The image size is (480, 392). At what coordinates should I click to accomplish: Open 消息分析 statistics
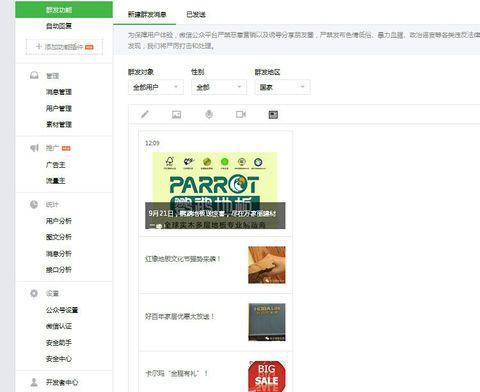[x=59, y=253]
